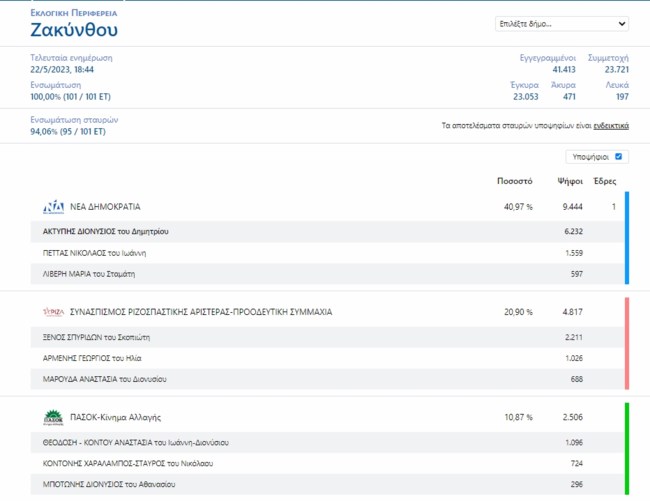Select the Ποσοστό column header
The width and height of the screenshot is (650, 501).
pyautogui.click(x=514, y=181)
